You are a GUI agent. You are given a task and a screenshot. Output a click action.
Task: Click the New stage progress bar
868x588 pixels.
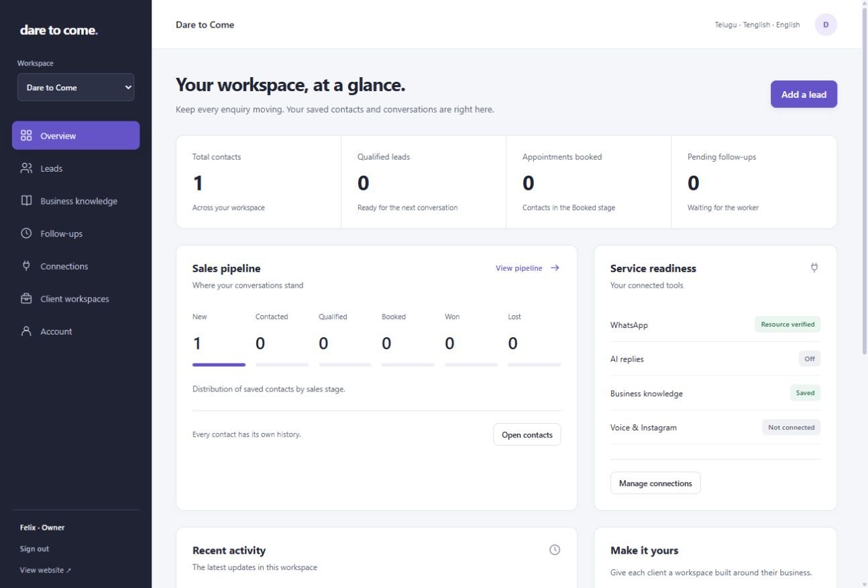point(219,365)
